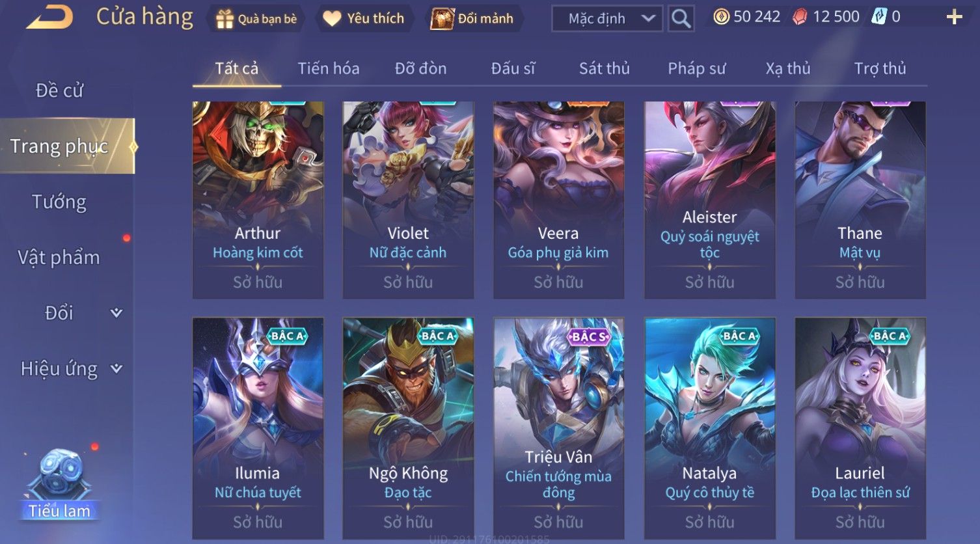Viewport: 980px width, 544px height.
Task: Go back using the golden return arrow
Action: pos(49,17)
